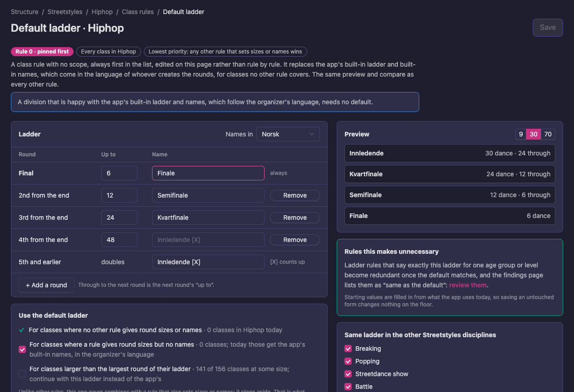Screen dimensions: 574x392
Task: Edit up-to value 48 for 4th from the end
Action: [x=119, y=240]
